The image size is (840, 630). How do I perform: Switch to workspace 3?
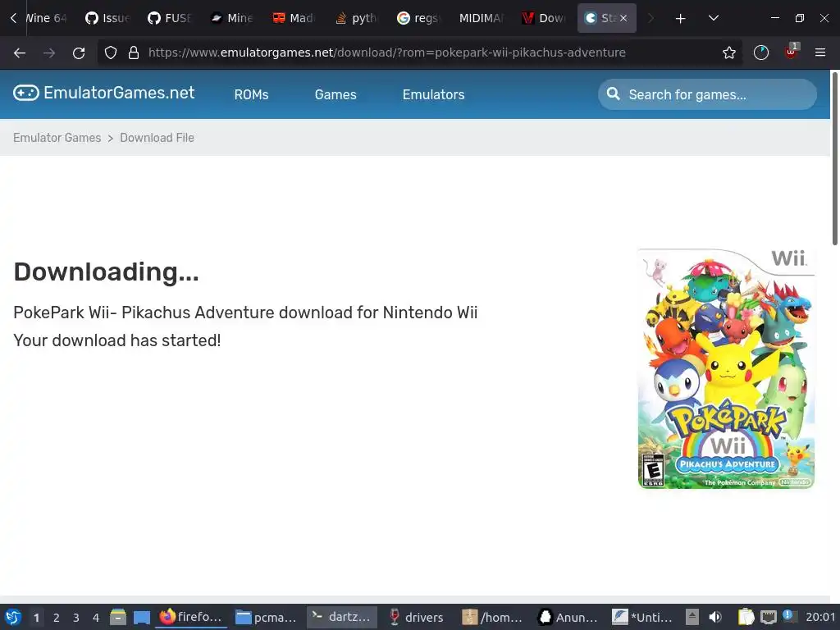point(76,618)
